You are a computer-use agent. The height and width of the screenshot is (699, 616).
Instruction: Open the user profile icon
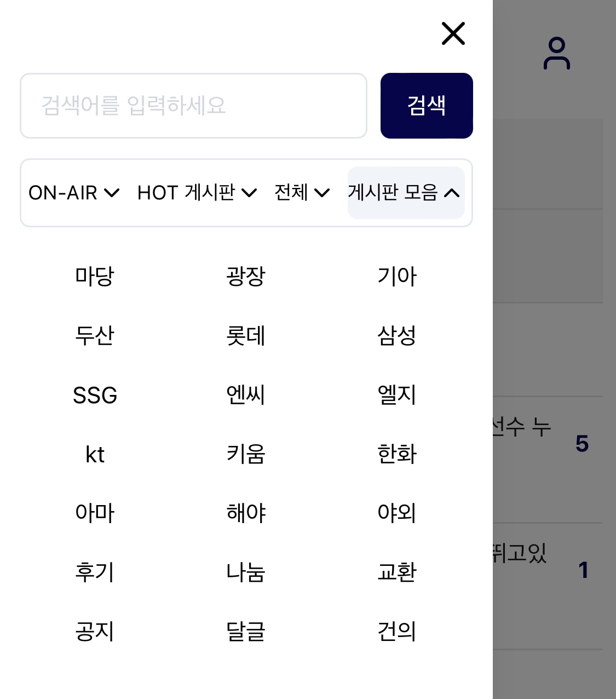tap(556, 53)
